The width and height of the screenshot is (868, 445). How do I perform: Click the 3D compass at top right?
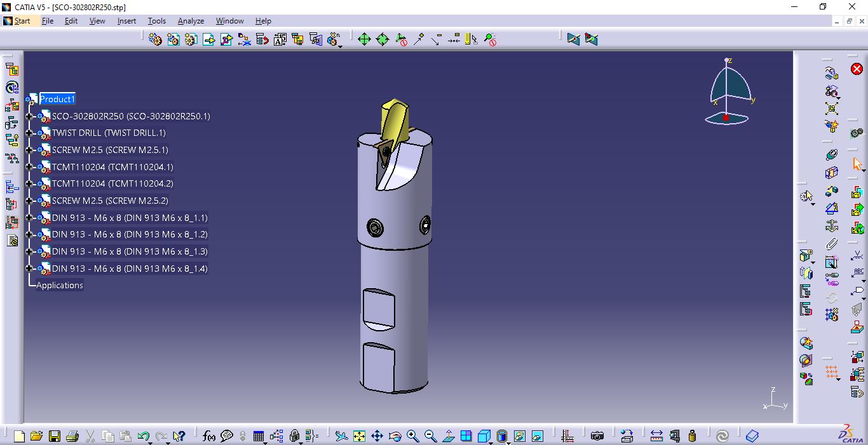click(x=729, y=92)
